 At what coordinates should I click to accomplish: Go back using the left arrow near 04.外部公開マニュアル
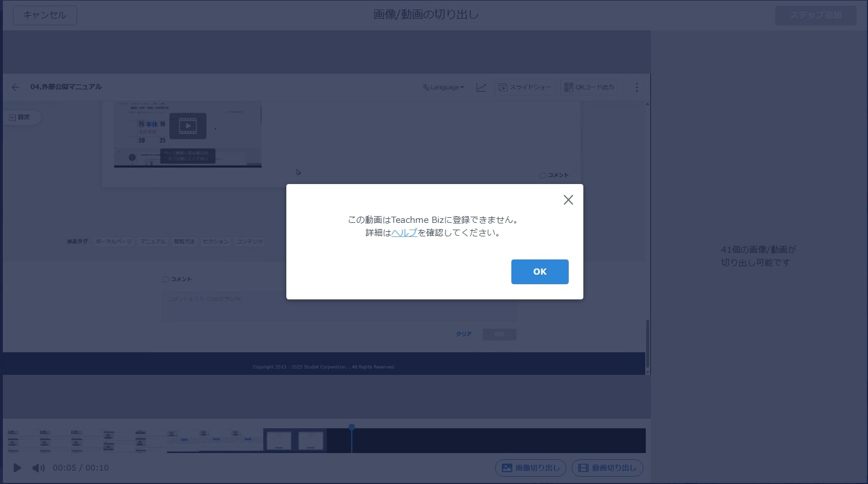[x=15, y=87]
